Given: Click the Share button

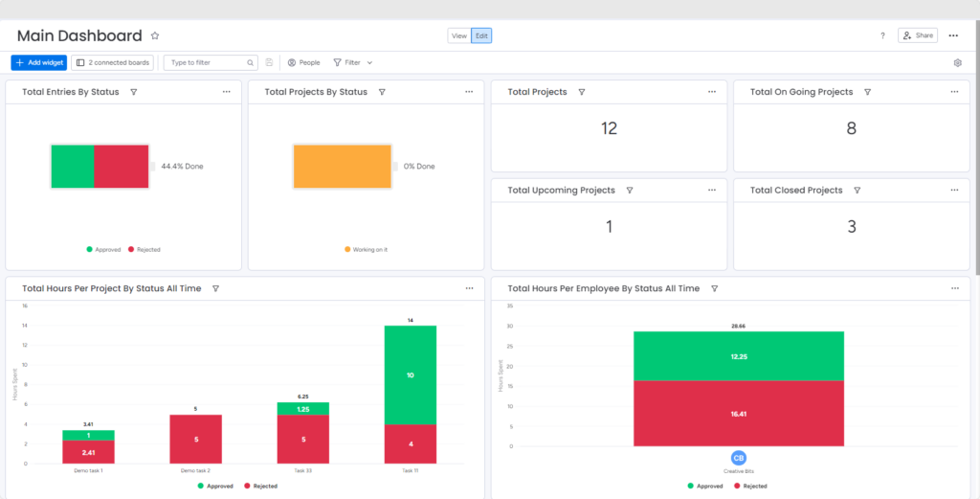Looking at the screenshot, I should pyautogui.click(x=918, y=35).
